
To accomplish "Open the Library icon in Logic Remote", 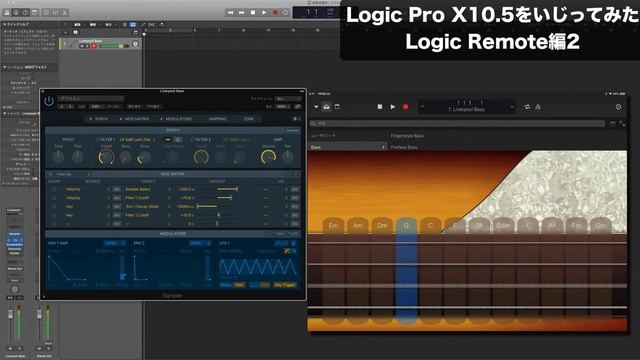I will tap(327, 107).
